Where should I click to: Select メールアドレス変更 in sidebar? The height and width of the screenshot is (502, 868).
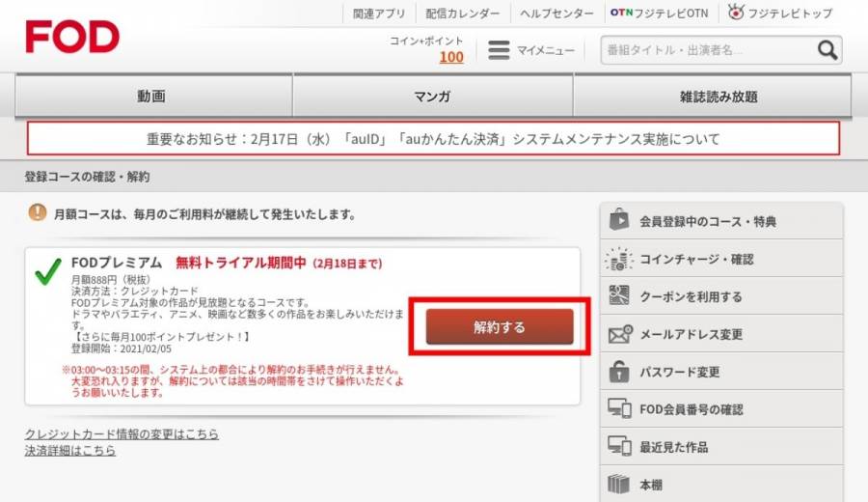tap(721, 334)
